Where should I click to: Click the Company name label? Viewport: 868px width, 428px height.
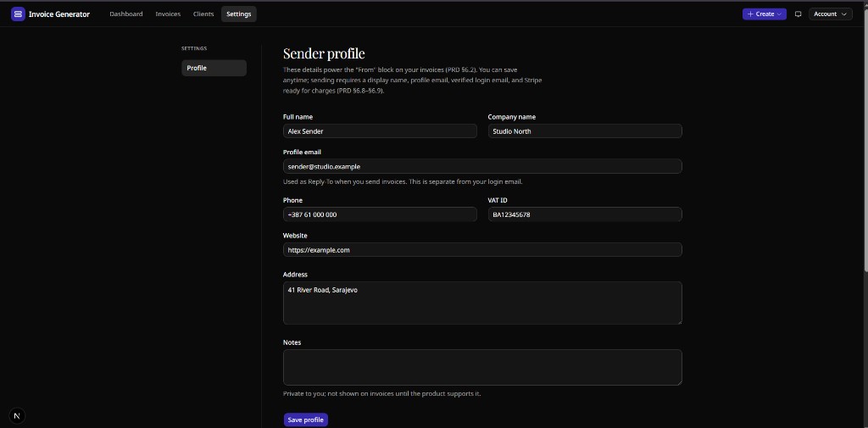(x=511, y=117)
